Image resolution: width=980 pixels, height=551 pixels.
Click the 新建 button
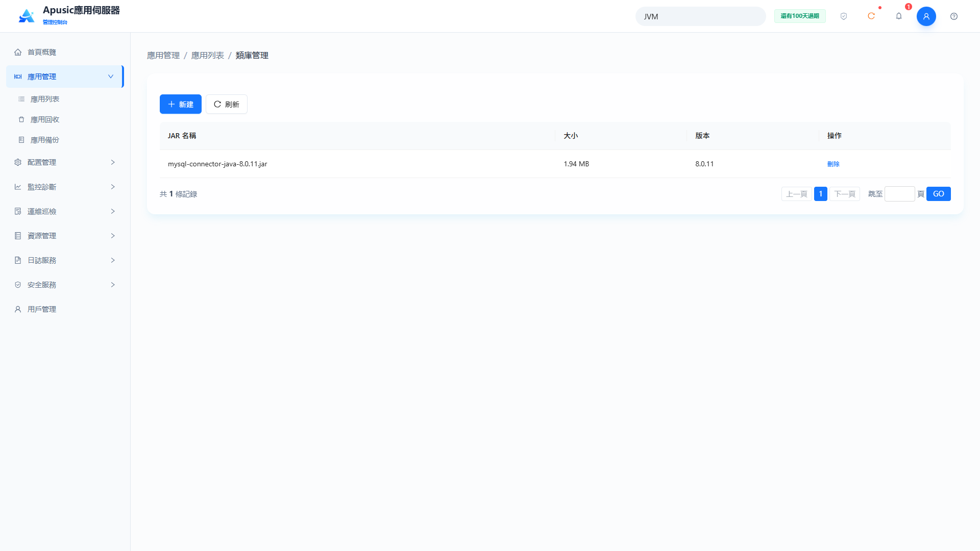(x=181, y=104)
